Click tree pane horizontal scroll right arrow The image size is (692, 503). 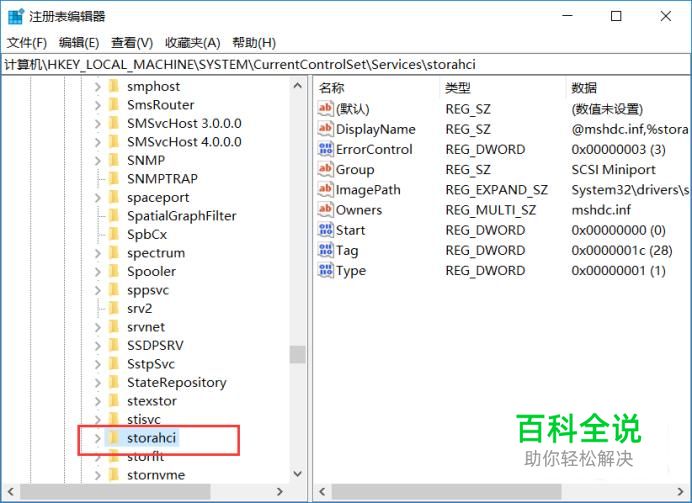[x=279, y=492]
